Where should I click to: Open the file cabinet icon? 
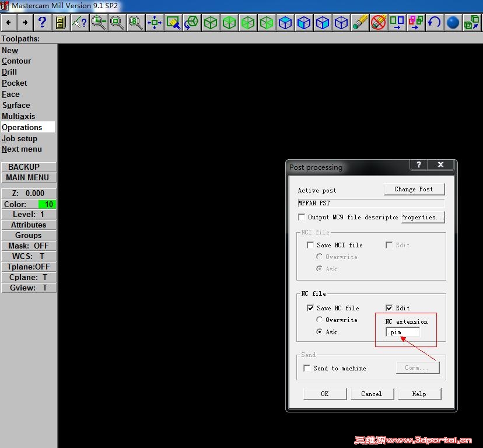tap(61, 23)
